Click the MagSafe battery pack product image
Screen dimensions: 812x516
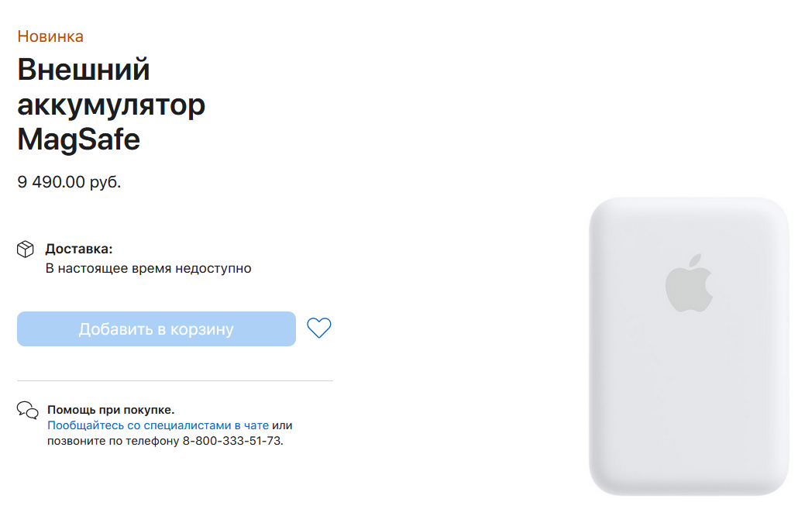(x=689, y=346)
